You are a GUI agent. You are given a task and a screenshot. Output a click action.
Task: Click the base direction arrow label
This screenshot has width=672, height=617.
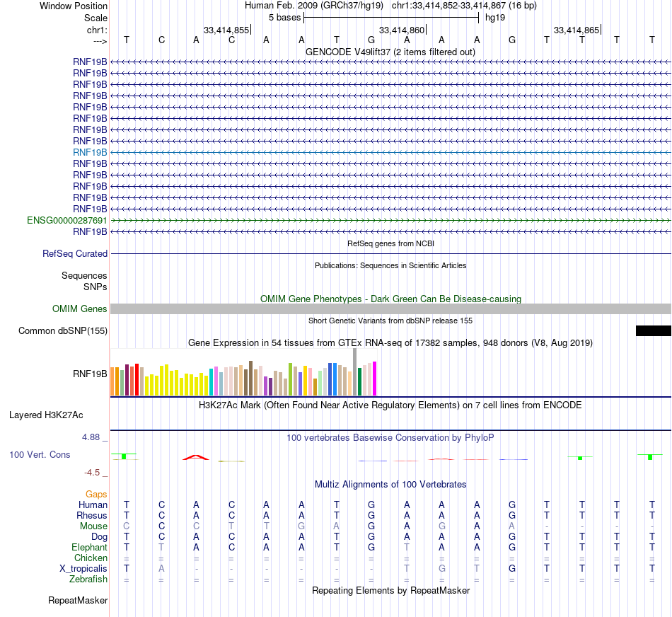click(x=100, y=41)
